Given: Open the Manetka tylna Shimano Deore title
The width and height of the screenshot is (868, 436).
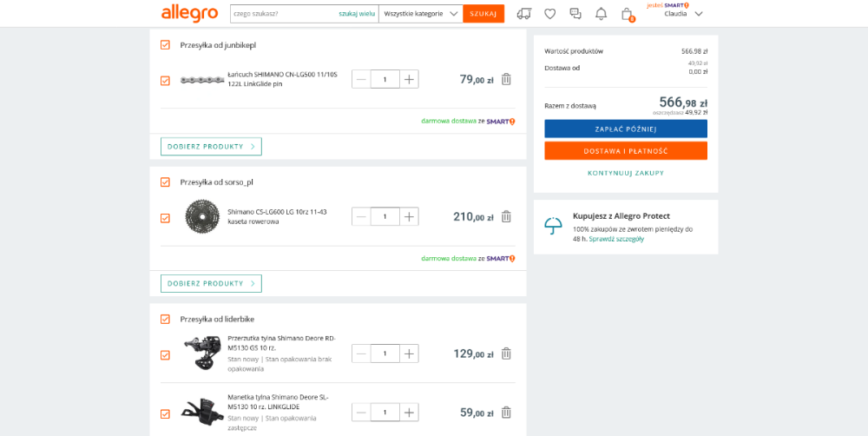Looking at the screenshot, I should 278,402.
